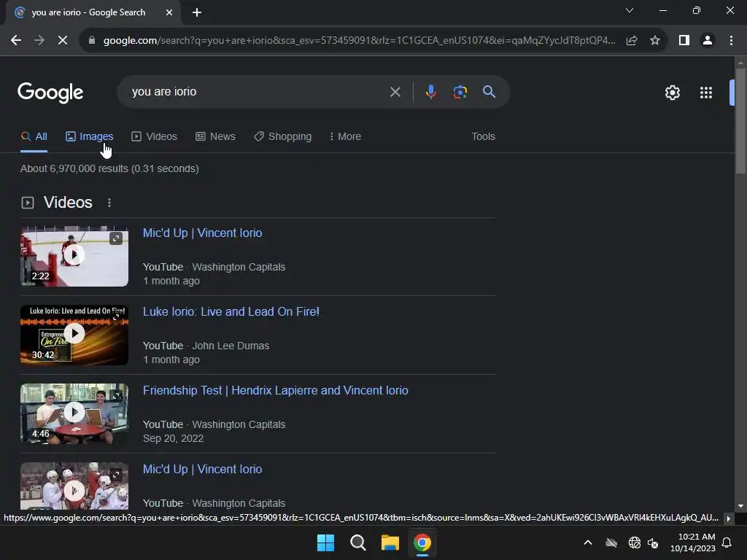Open the tab search chevron
Viewport: 747px width, 560px height.
click(x=630, y=10)
